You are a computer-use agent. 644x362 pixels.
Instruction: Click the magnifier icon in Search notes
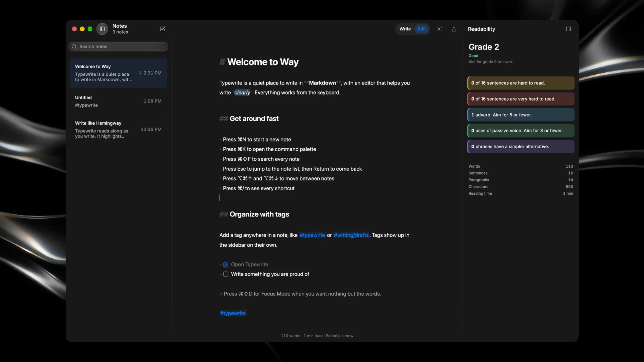[x=74, y=46]
